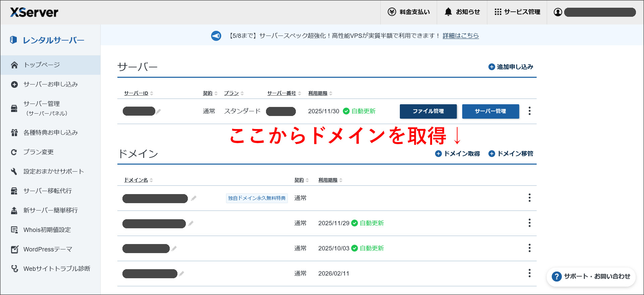This screenshot has height=295, width=644.
Task: Open サーバー移転代行 in sidebar
Action: [50, 191]
